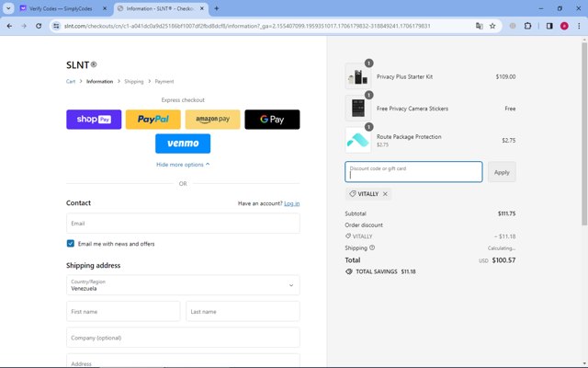Add a new browser tab
This screenshot has height=368, width=588.
[x=217, y=8]
